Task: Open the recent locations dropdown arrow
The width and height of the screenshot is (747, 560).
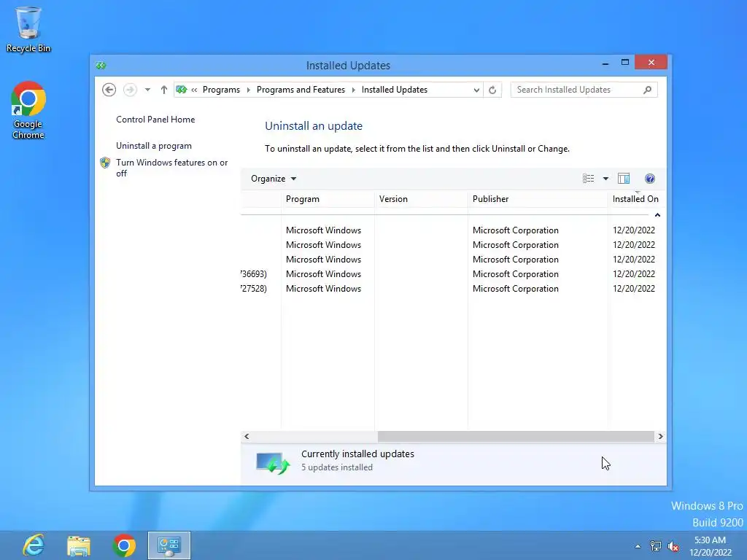Action: pos(147,90)
